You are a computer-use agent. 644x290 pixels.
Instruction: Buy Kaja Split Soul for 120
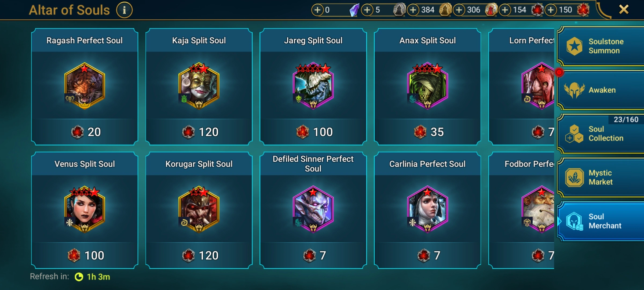199,132
